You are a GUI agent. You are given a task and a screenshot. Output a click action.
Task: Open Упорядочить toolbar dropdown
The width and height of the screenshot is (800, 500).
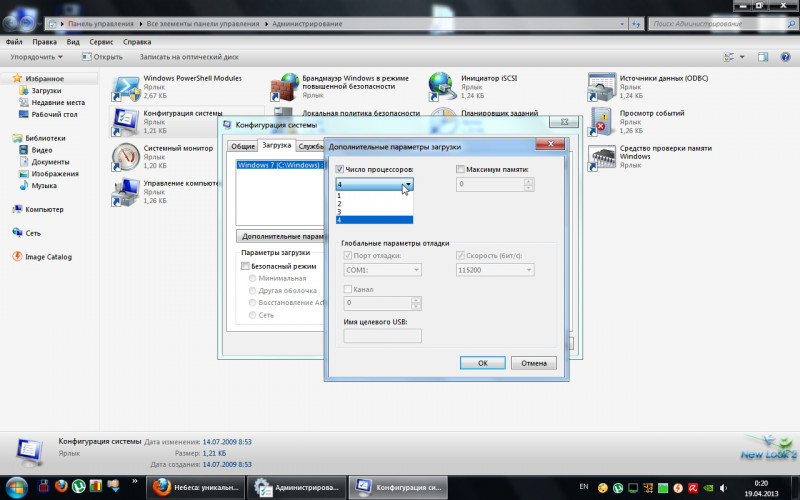(36, 57)
